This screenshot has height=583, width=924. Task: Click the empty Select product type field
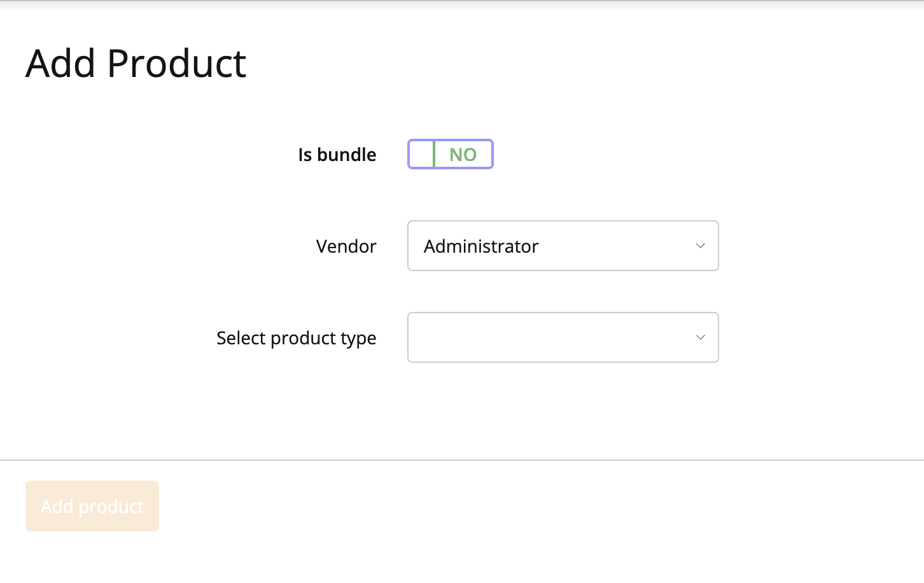(x=563, y=337)
